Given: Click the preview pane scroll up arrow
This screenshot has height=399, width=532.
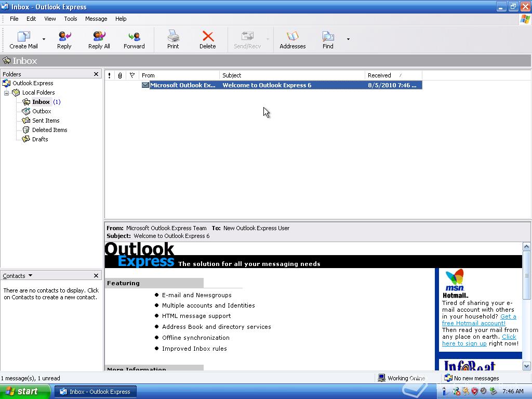Looking at the screenshot, I should 527,247.
